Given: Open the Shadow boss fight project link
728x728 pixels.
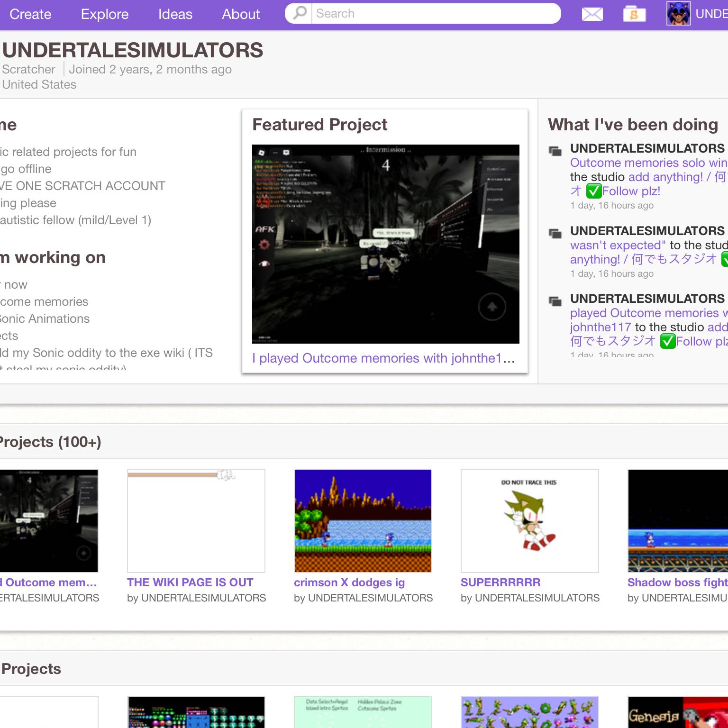Looking at the screenshot, I should 678,582.
